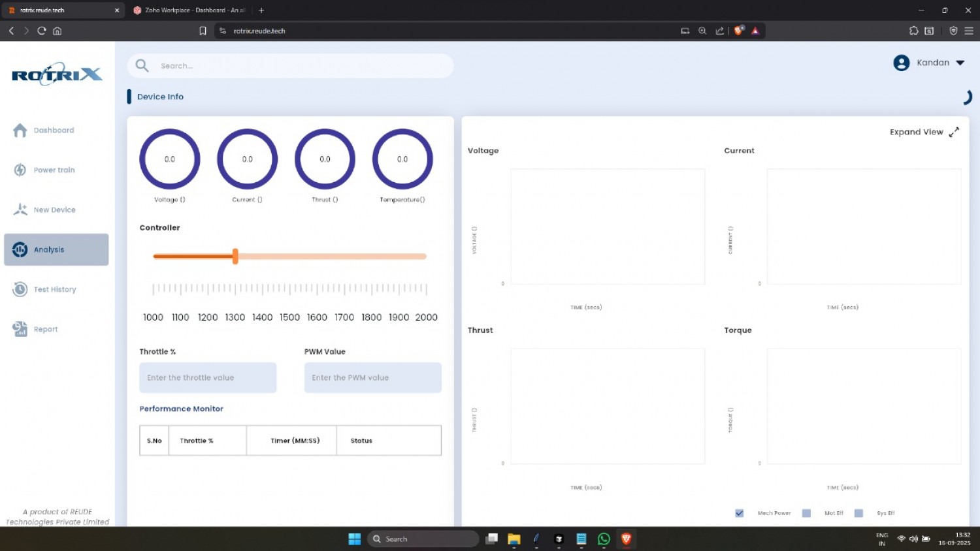
Task: Click the S.No column header
Action: (x=154, y=441)
